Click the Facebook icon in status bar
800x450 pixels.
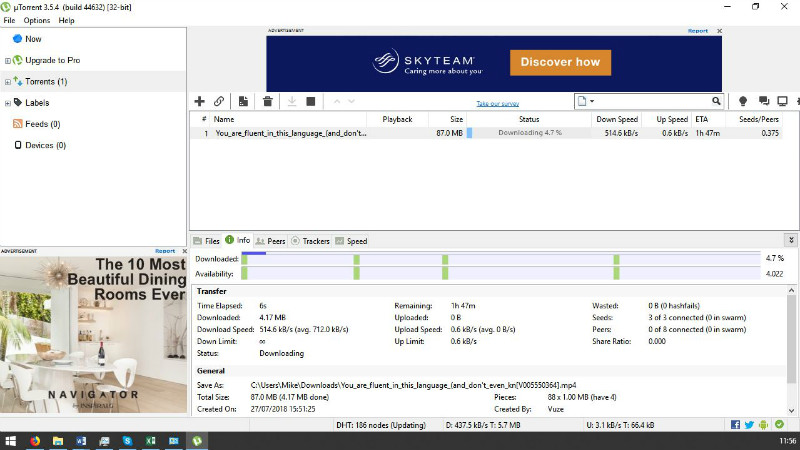(x=735, y=424)
